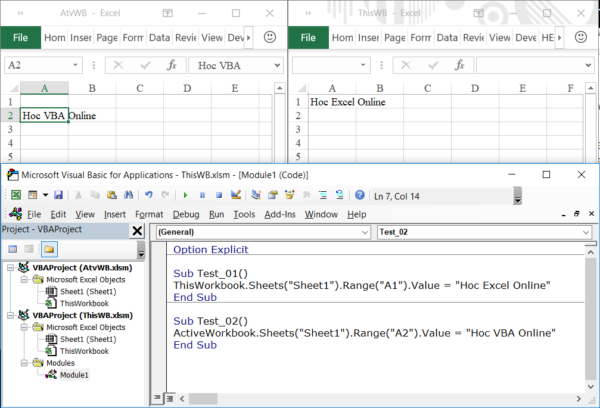Image resolution: width=600 pixels, height=408 pixels.
Task: Click View Microsoft Excel icon in VBA toolbar
Action: [16, 195]
